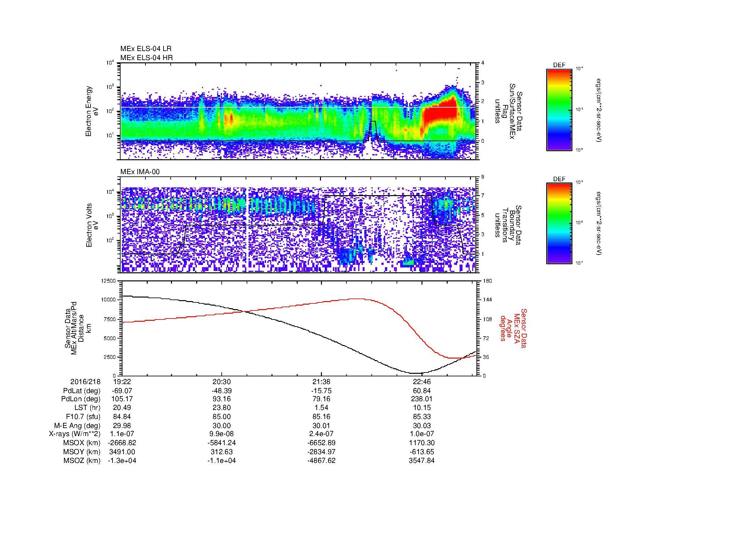This screenshot has height=534, width=756.
Task: Click the M-E Ang value '30.01'
Action: point(321,425)
